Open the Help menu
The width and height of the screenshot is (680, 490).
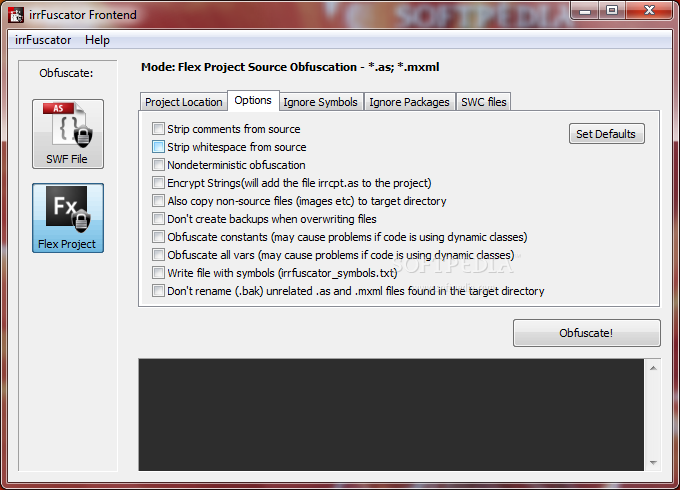[97, 40]
